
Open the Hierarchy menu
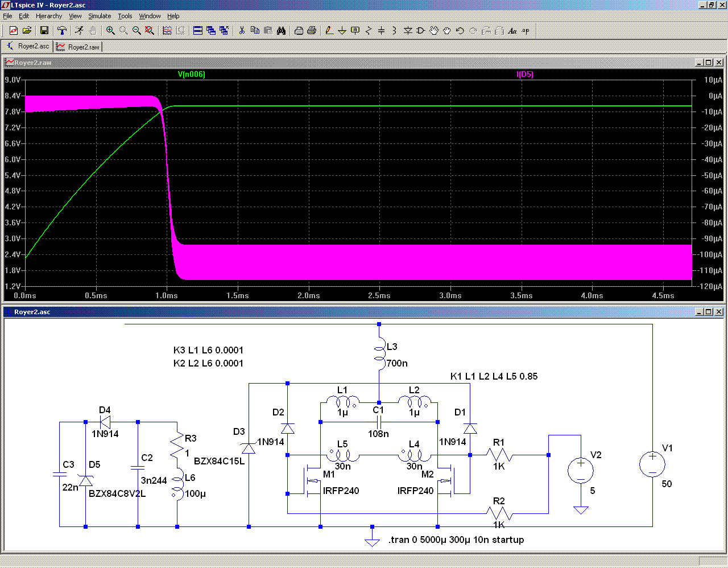(49, 16)
